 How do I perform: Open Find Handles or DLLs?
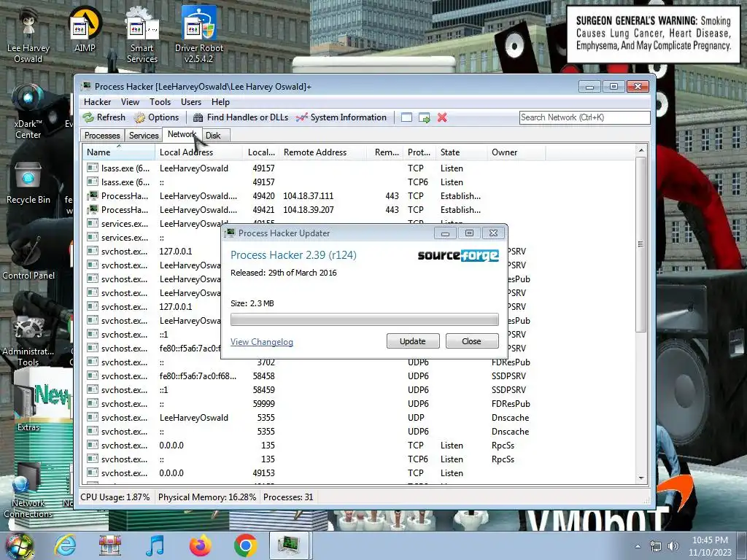click(241, 117)
